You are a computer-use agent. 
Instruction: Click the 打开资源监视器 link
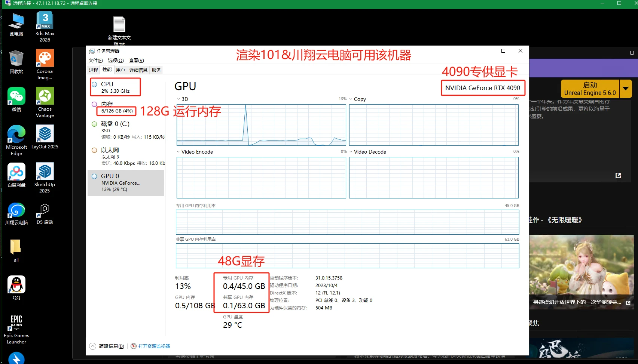point(154,346)
